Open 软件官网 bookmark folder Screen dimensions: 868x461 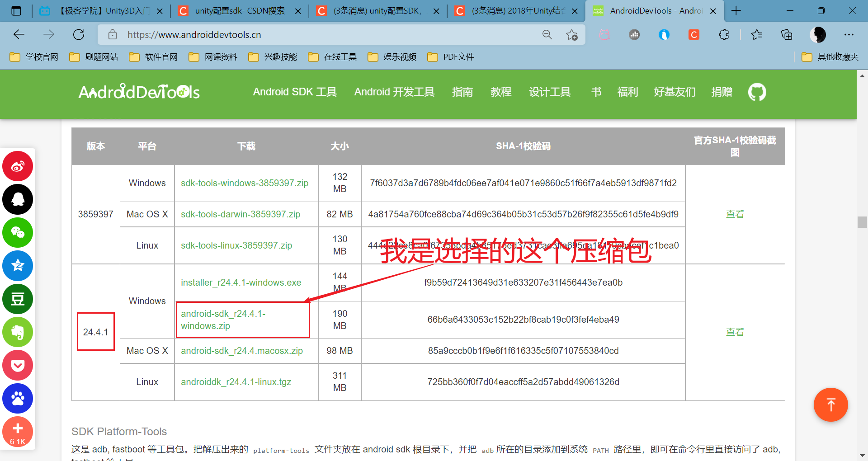pos(154,57)
